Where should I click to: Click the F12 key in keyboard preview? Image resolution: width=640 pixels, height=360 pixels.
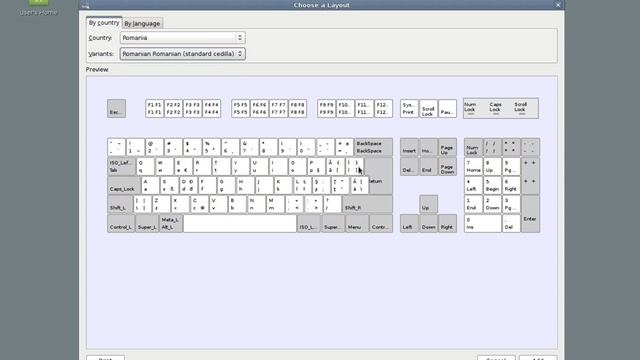[383, 109]
